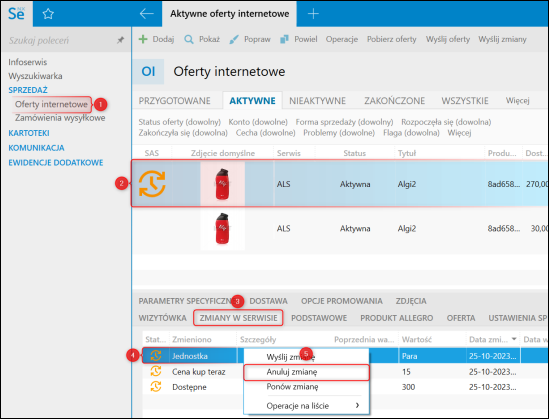
Task: Click the magnifier Pokaż icon
Action: tap(189, 39)
